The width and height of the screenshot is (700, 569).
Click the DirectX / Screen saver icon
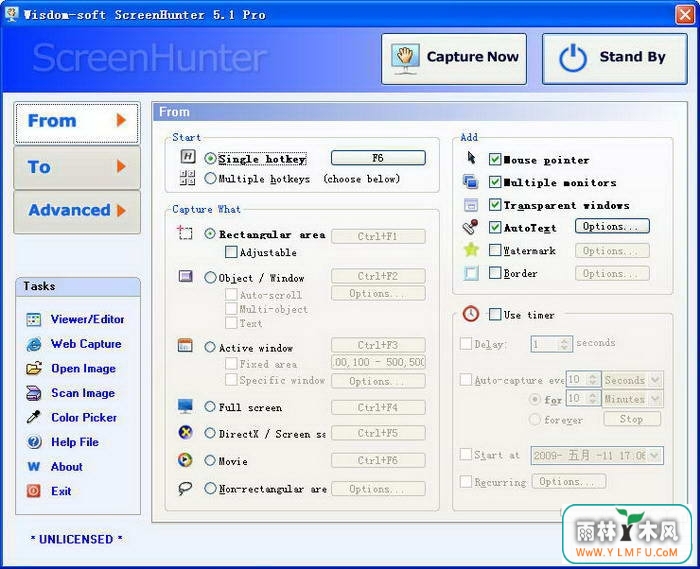tap(185, 432)
